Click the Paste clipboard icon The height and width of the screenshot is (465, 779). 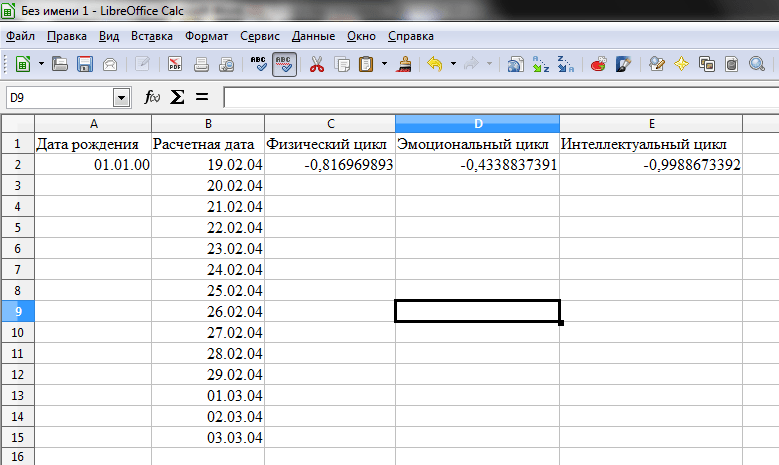(x=366, y=64)
